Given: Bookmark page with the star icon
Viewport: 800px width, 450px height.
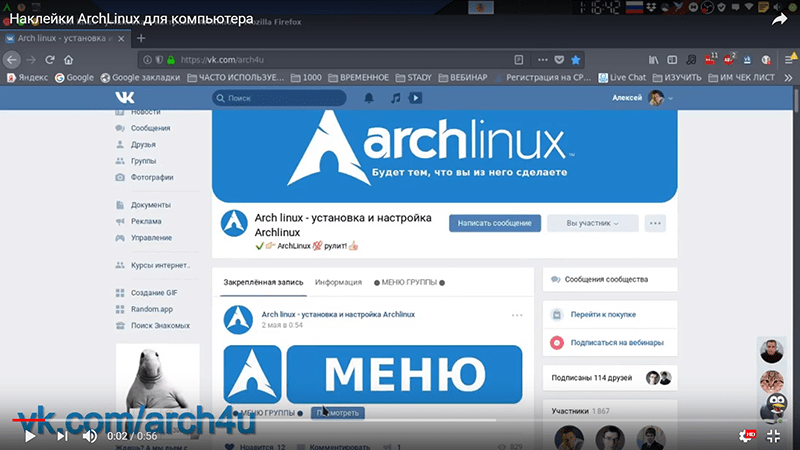Looking at the screenshot, I should pos(576,60).
